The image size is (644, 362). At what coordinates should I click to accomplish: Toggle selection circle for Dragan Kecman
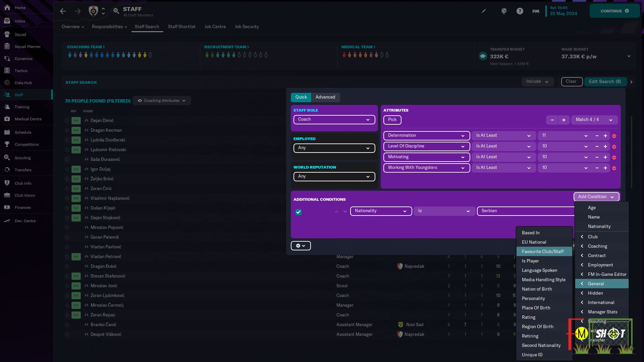pos(67,130)
